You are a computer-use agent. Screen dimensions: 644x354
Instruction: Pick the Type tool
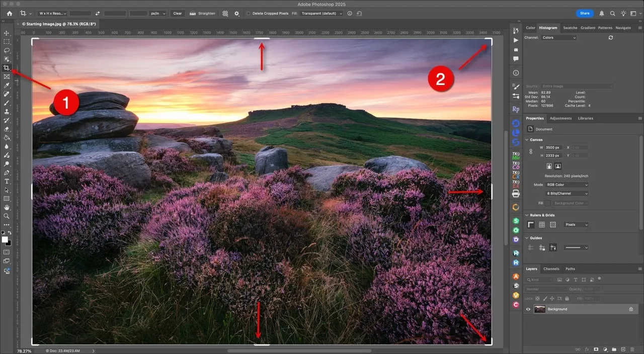[7, 182]
